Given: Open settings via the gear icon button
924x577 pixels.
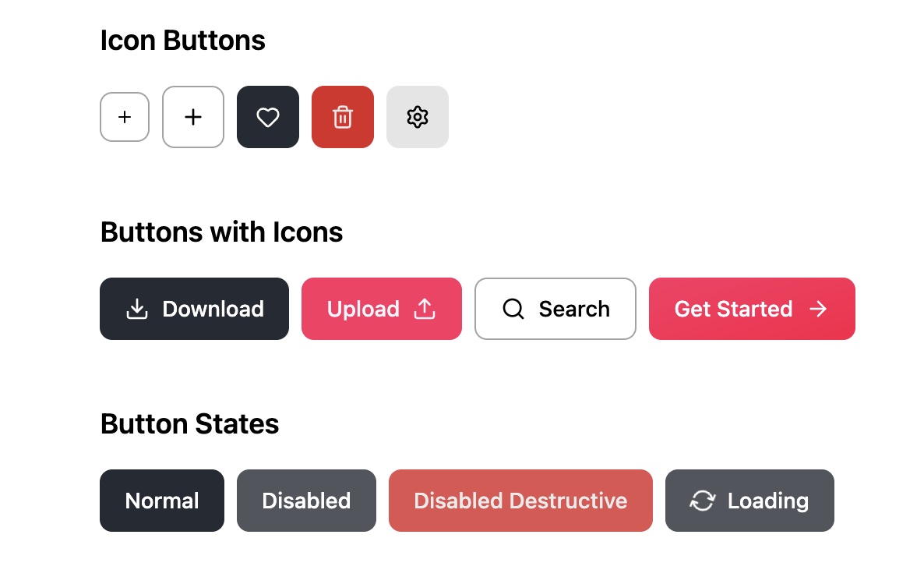Looking at the screenshot, I should point(418,117).
